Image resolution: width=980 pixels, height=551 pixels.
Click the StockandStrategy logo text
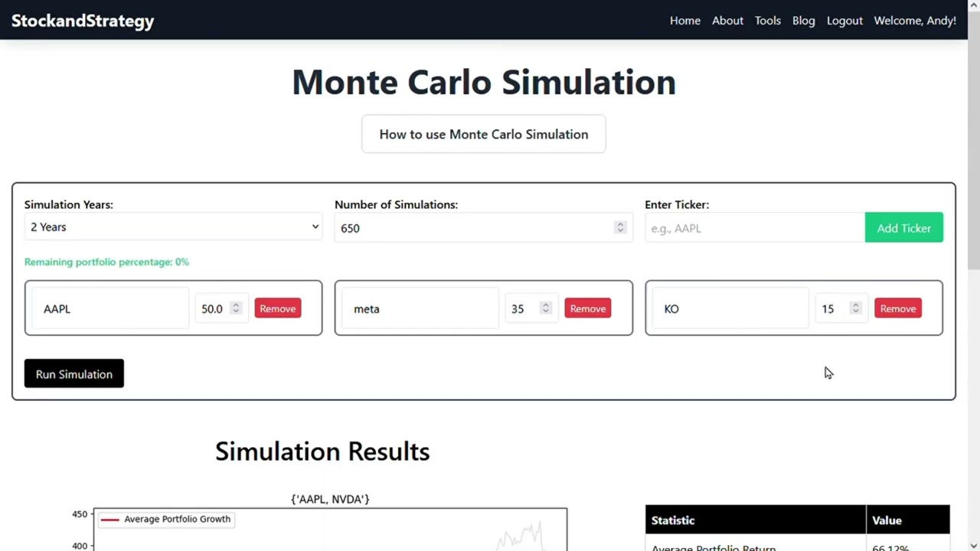[83, 21]
